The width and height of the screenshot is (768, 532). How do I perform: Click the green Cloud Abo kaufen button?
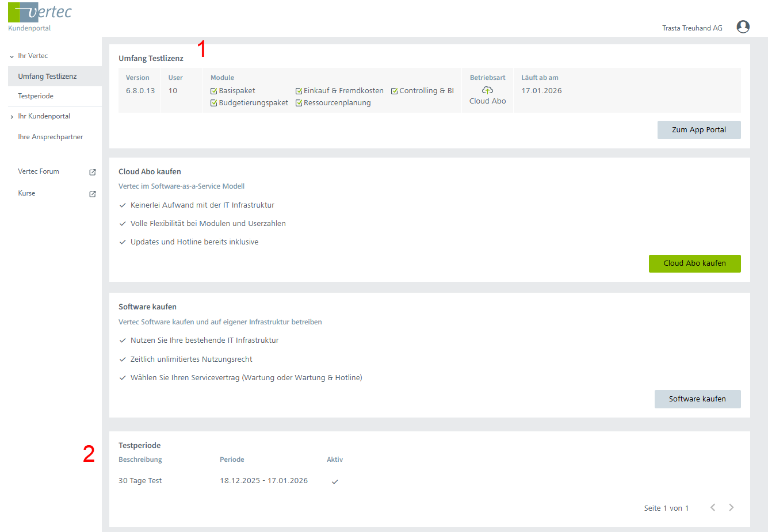(694, 263)
